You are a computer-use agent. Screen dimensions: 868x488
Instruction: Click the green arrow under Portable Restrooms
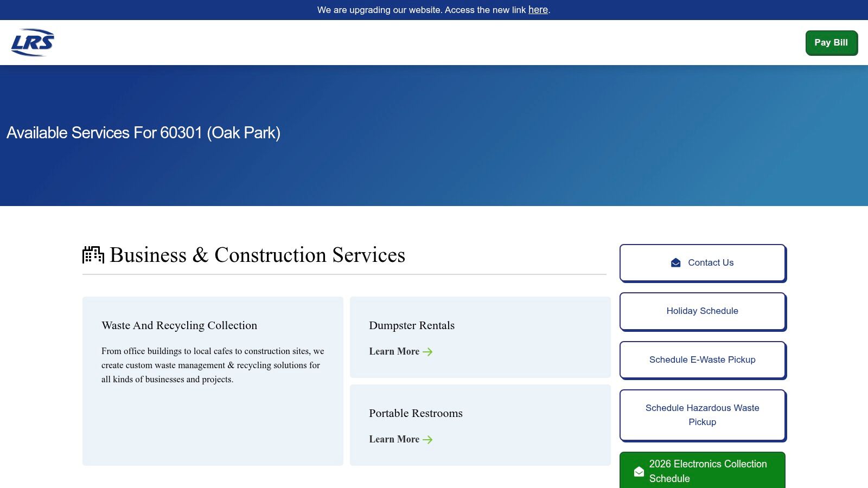427,440
